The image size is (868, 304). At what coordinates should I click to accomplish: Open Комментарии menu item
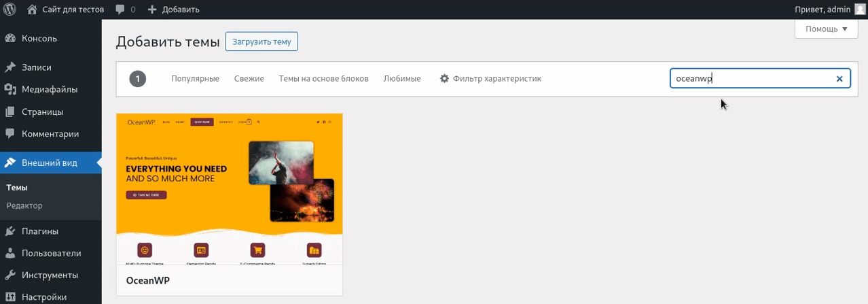(51, 134)
